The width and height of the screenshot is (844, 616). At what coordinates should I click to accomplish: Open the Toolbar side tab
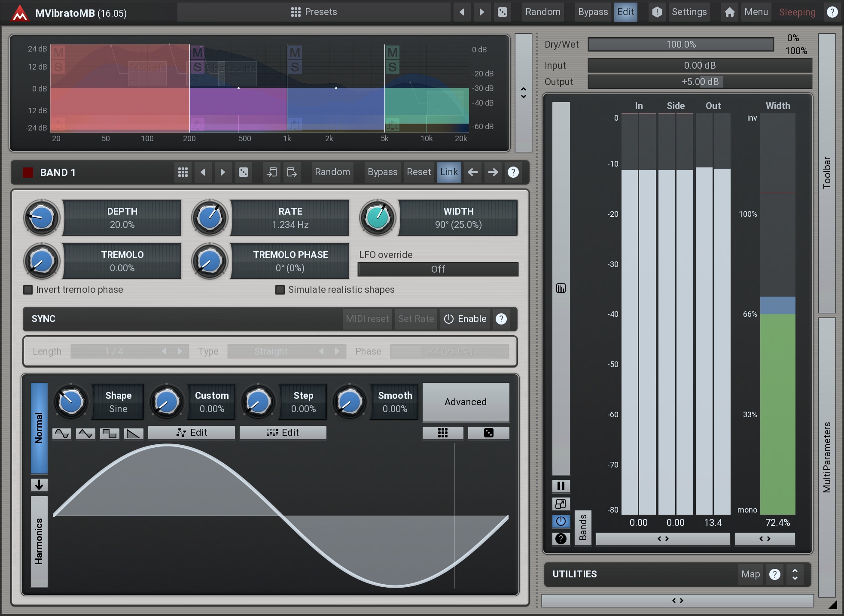click(x=827, y=173)
